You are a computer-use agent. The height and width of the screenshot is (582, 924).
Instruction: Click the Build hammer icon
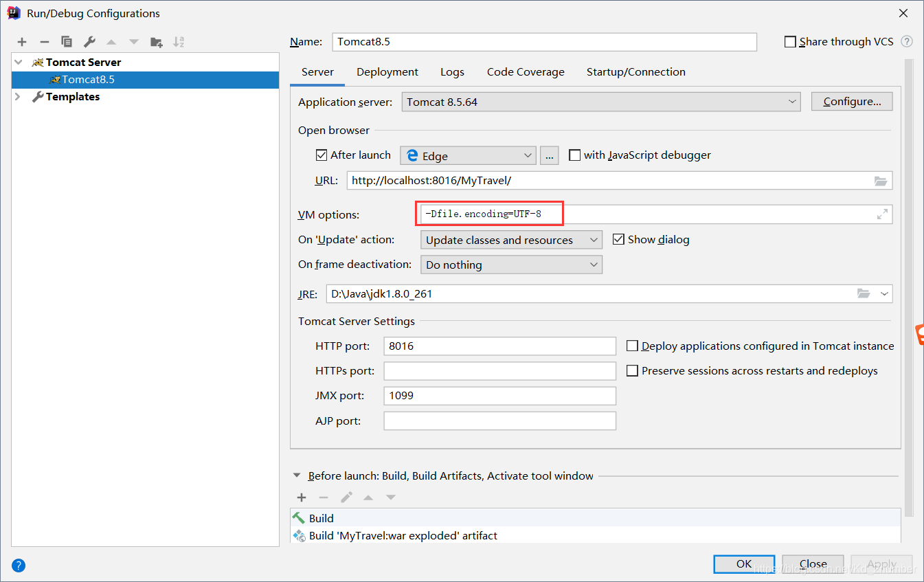(x=299, y=518)
